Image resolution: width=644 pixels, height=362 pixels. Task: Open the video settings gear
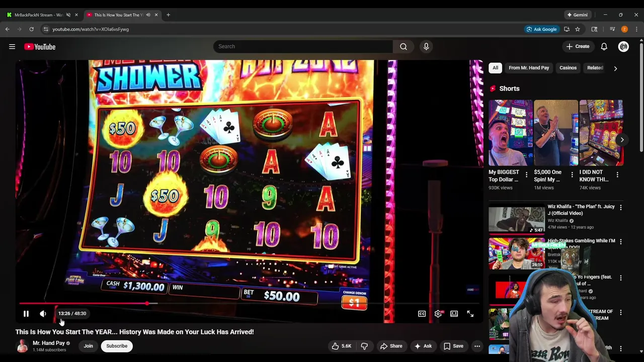pos(438,314)
